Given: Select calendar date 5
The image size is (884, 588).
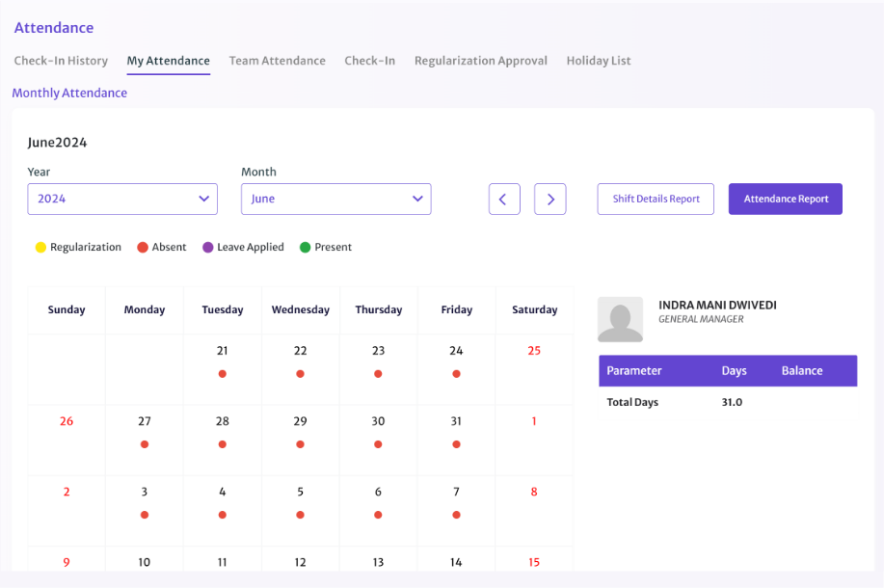Looking at the screenshot, I should (300, 492).
